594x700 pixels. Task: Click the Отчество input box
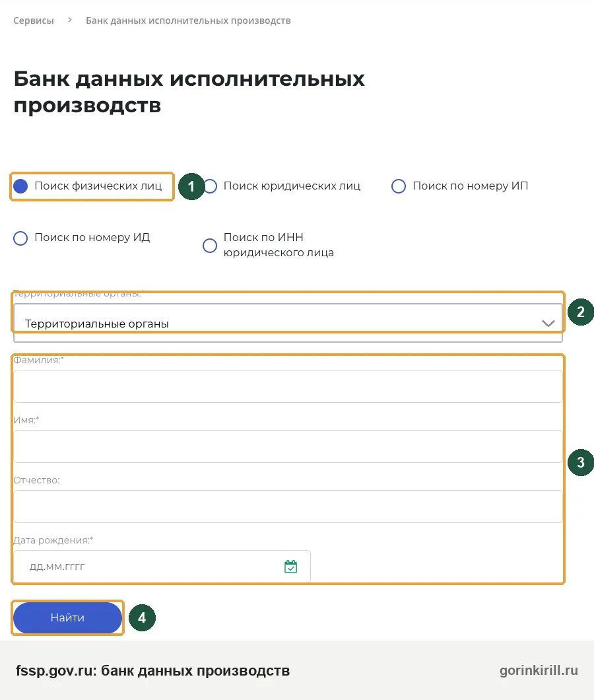[x=288, y=507]
